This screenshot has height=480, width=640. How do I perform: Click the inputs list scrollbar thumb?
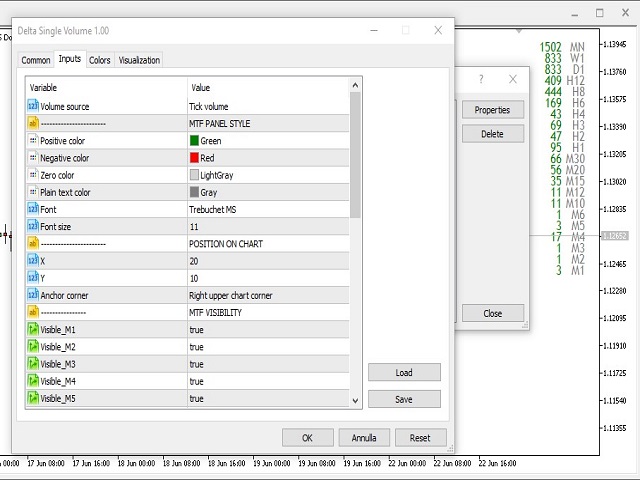355,155
